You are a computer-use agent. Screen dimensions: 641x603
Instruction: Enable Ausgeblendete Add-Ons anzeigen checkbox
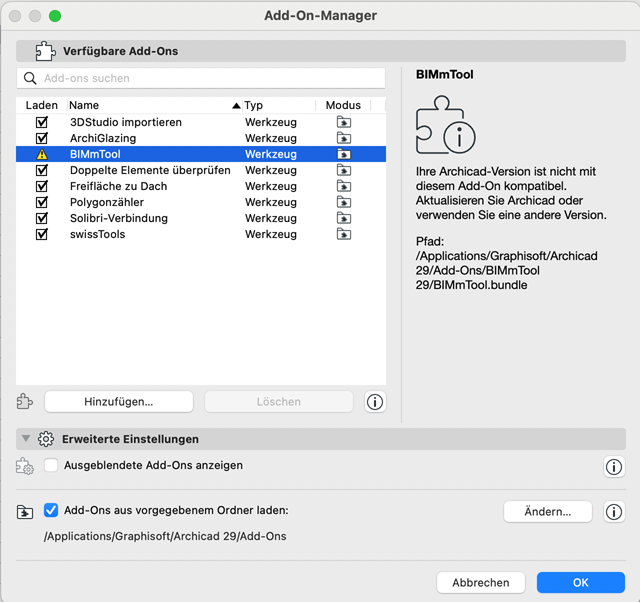(x=51, y=465)
